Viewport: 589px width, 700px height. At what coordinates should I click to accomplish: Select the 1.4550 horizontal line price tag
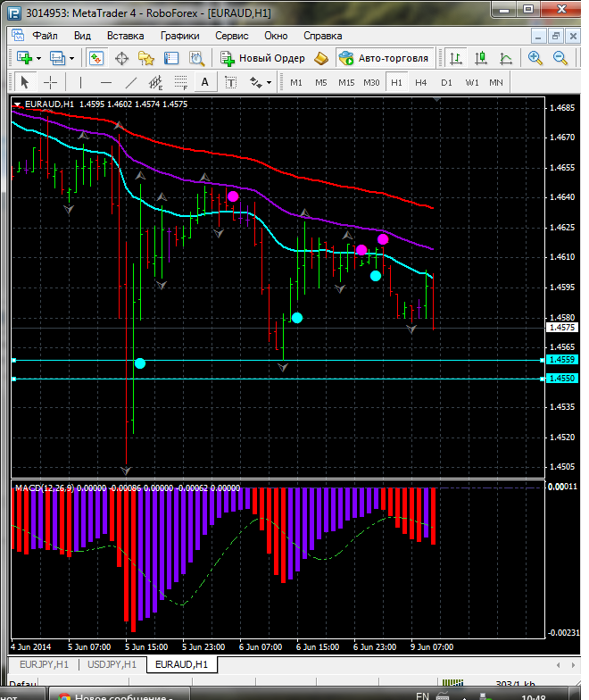tap(562, 379)
